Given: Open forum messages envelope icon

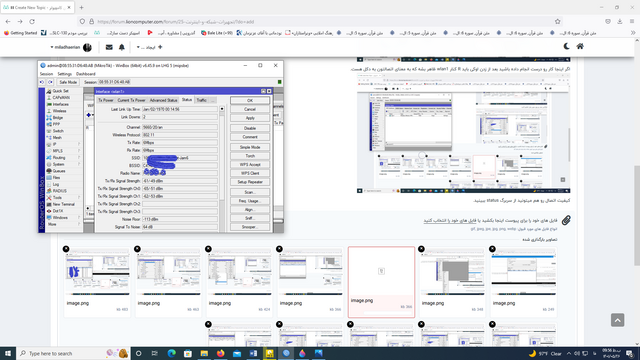Looking at the screenshot, I should click(x=109, y=47).
